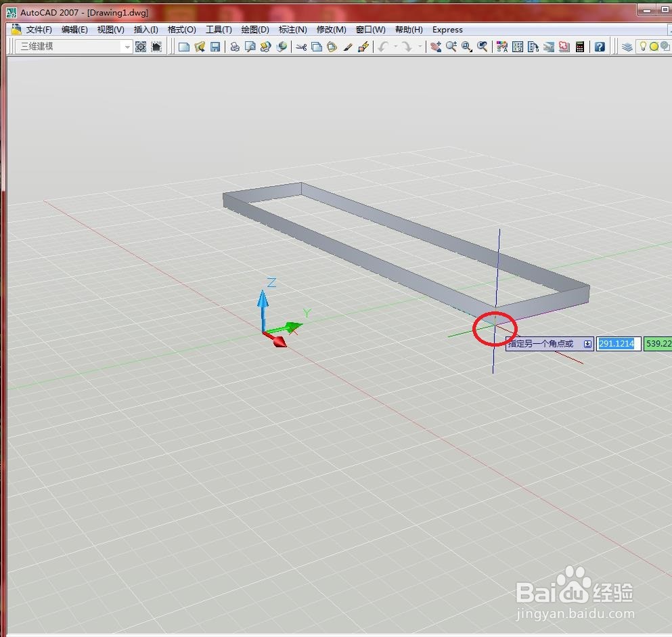Click the Help question mark icon
Screen dimensions: 672x637
click(x=600, y=47)
